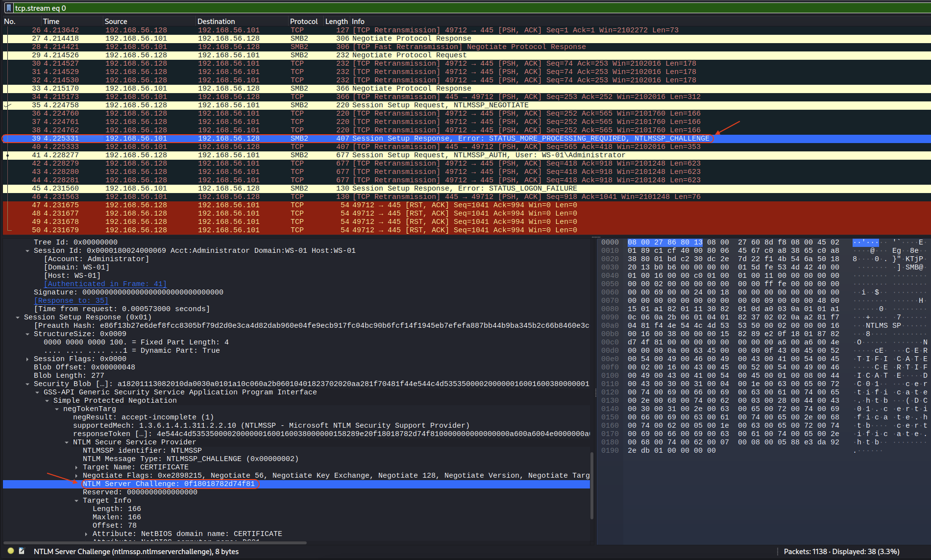Collapse the Security Blob node
This screenshot has width=931, height=560.
pos(27,384)
